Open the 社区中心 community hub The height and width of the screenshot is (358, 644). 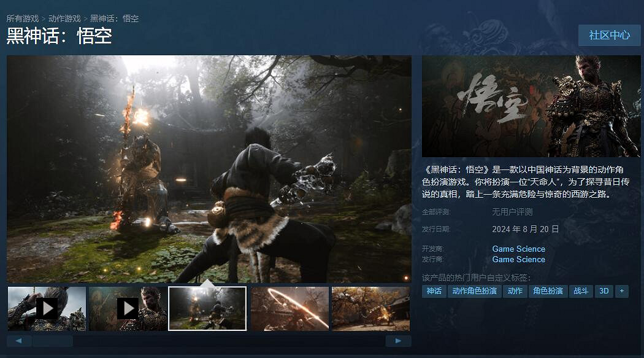coord(609,35)
